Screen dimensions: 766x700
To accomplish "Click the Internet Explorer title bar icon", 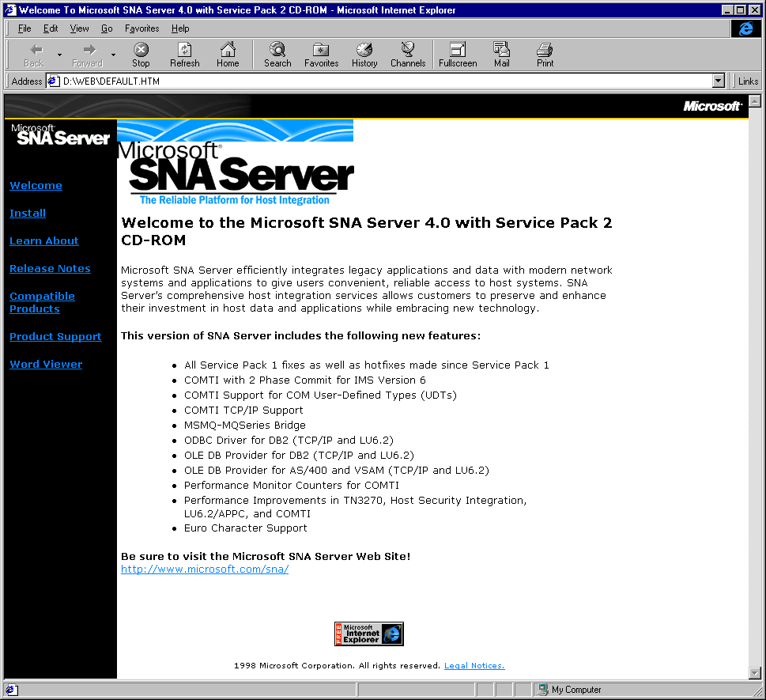I will pyautogui.click(x=11, y=9).
